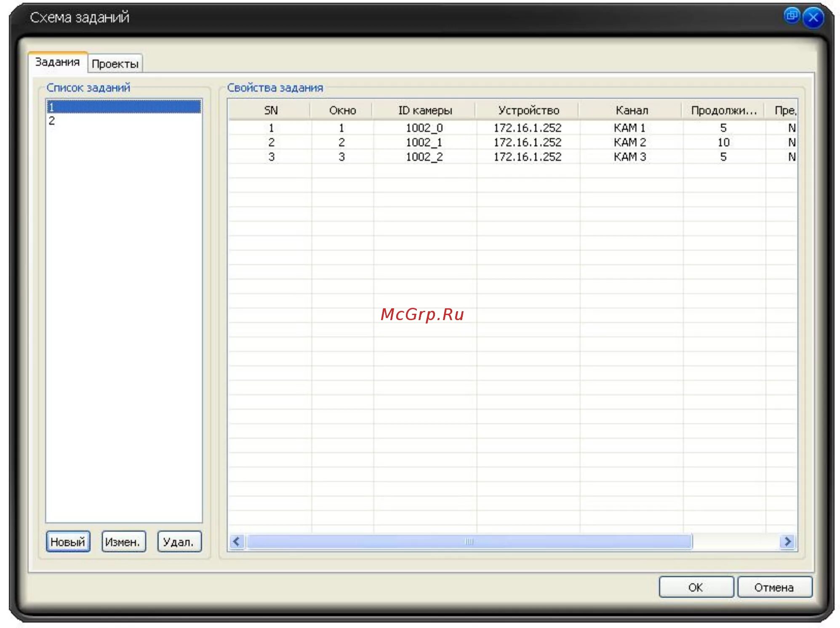Select camera ID cell 1002_2

[x=424, y=157]
